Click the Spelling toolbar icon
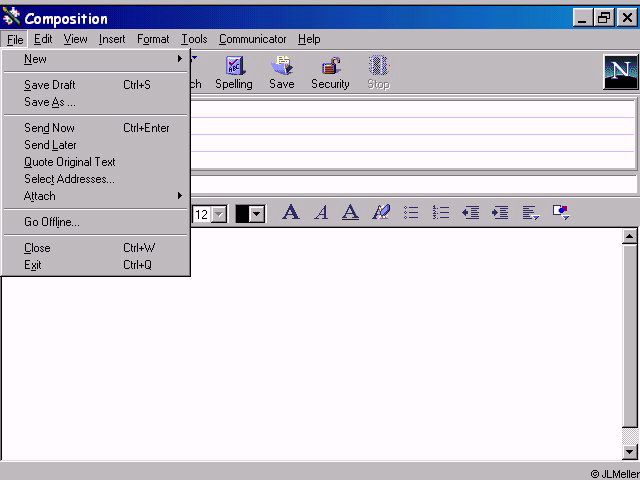 (x=234, y=73)
